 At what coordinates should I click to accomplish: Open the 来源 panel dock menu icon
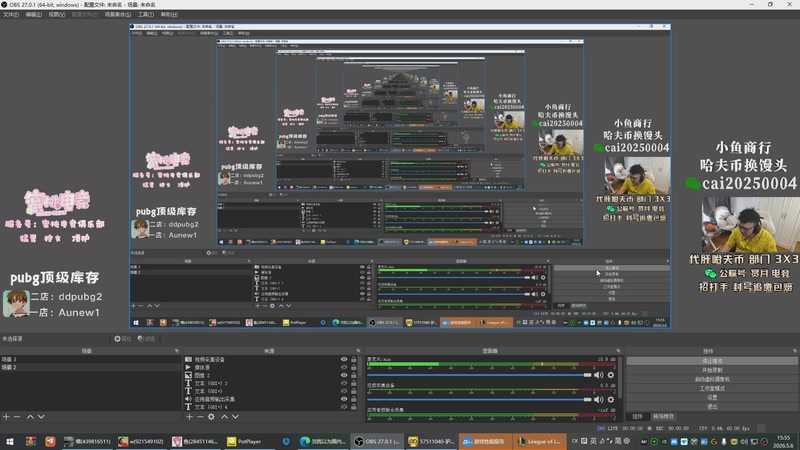pos(358,351)
